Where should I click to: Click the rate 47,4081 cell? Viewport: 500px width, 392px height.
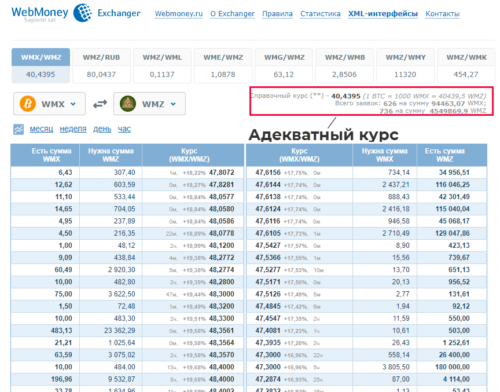(x=268, y=330)
